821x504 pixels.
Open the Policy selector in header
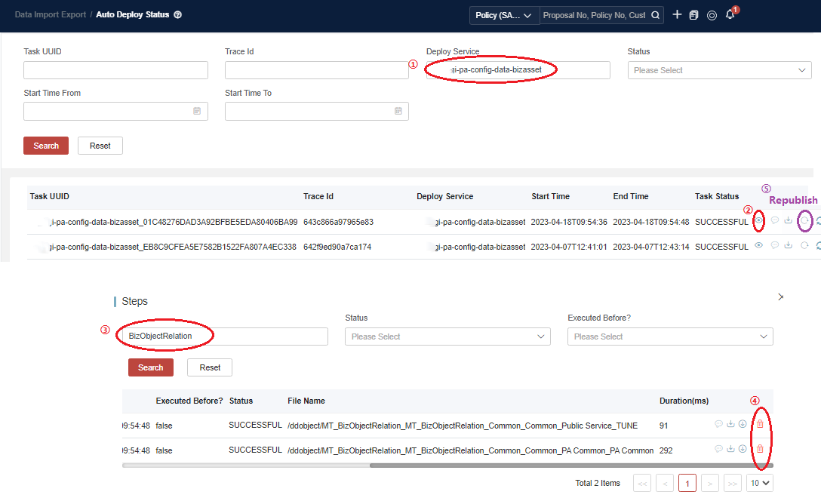pyautogui.click(x=504, y=15)
